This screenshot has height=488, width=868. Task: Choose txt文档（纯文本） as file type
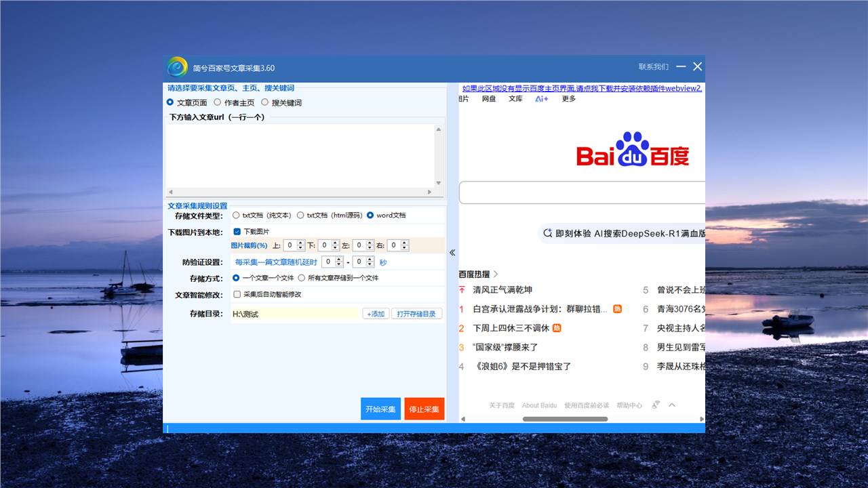(236, 216)
